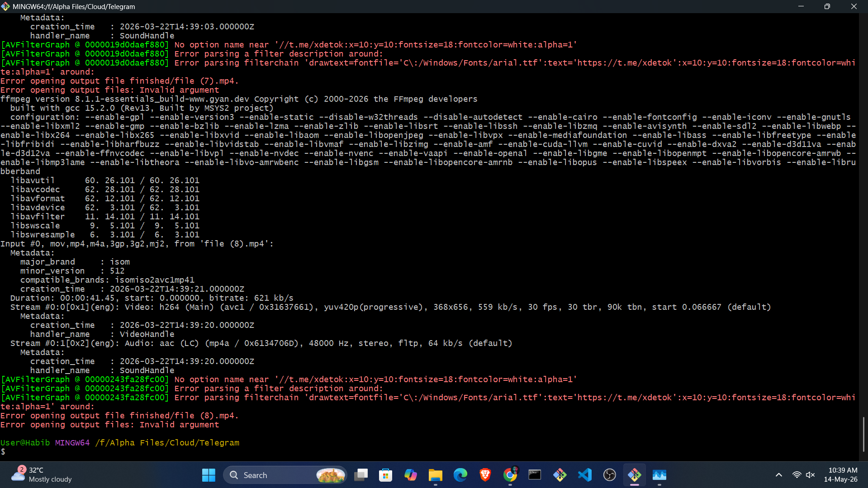
Task: Click the 'major_brand : isom' line
Action: pyautogui.click(x=75, y=262)
